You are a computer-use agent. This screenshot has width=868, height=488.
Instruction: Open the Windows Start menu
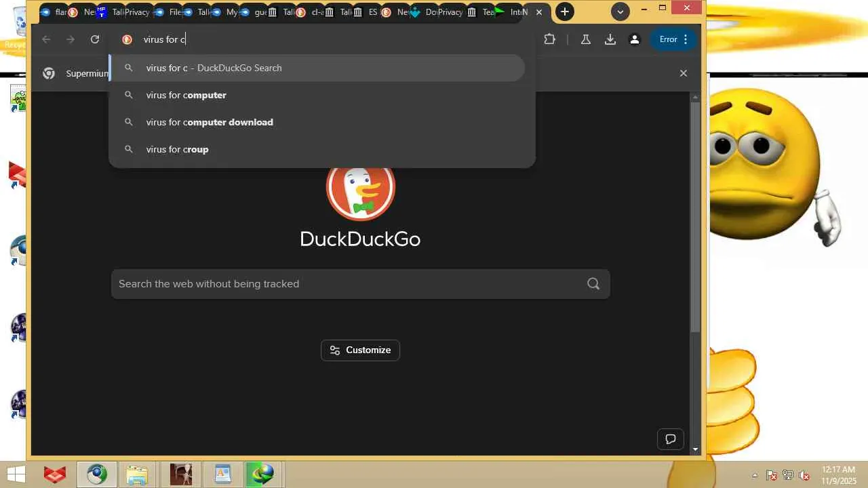16,474
